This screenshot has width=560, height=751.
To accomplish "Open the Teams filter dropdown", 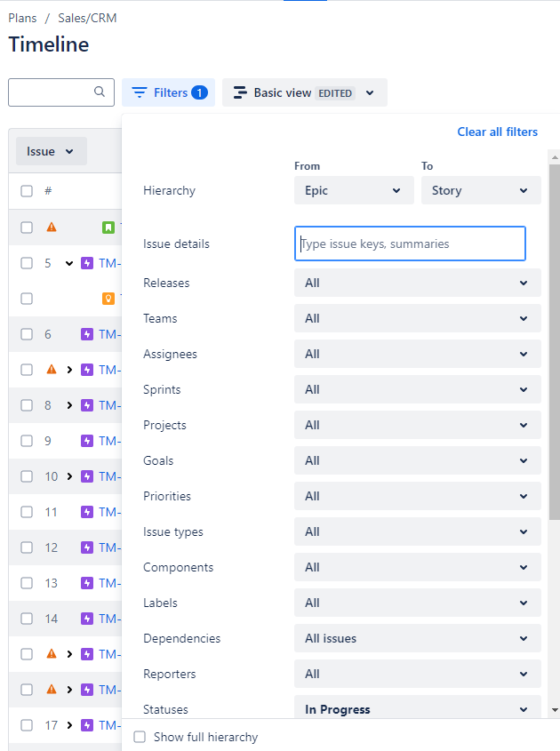I will 418,318.
